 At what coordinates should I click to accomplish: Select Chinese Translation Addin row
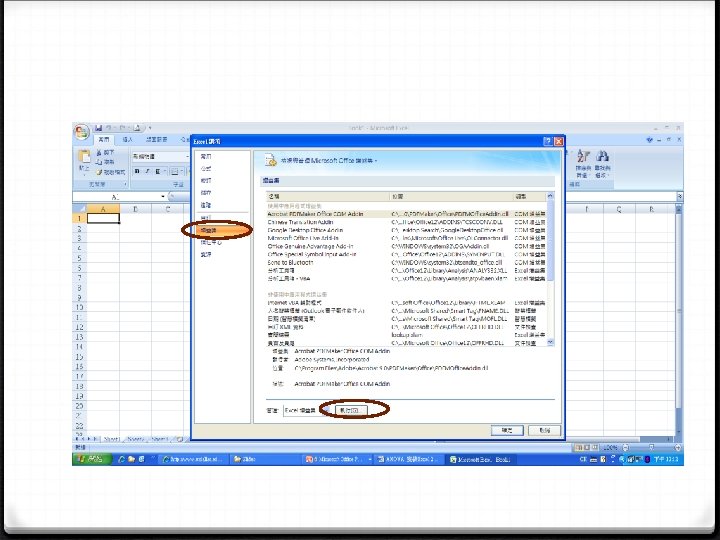click(x=406, y=222)
